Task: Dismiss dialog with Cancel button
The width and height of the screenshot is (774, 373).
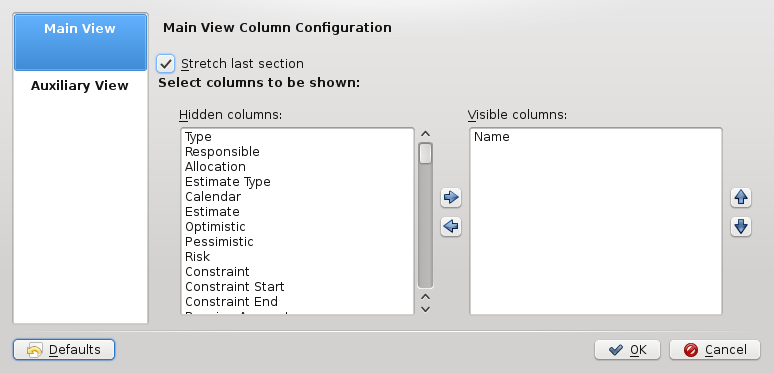Action: pyautogui.click(x=715, y=350)
